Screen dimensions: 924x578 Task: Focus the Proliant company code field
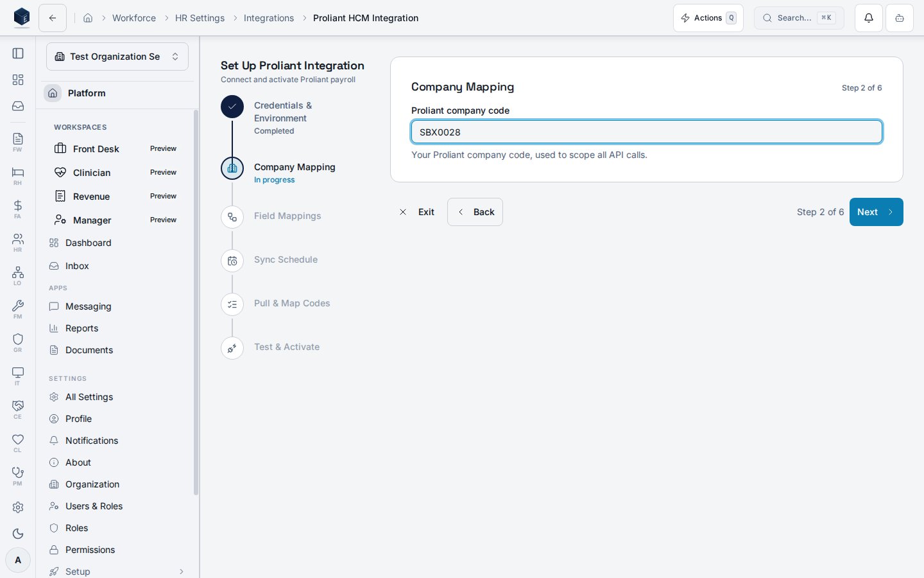(x=647, y=132)
